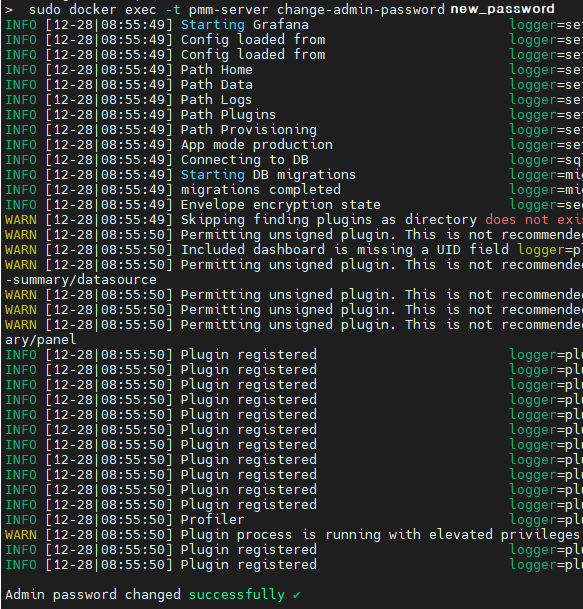Select the Path Data log message
This screenshot has height=609, width=583.
point(217,85)
